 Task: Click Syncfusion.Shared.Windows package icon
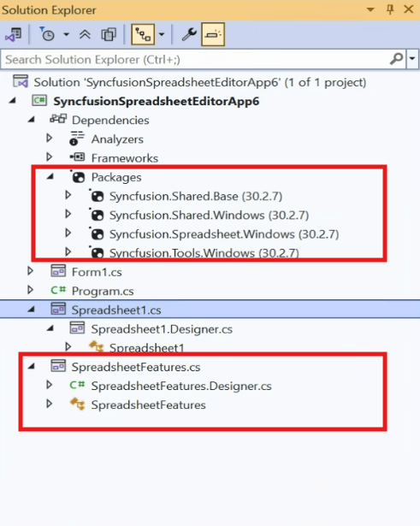coord(97,215)
